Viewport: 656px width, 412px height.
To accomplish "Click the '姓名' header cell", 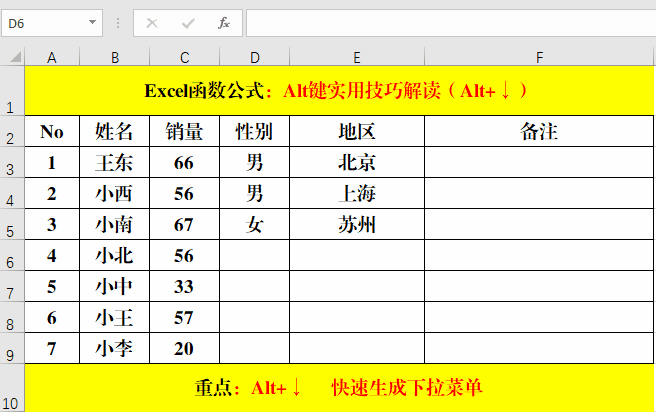I will 115,131.
